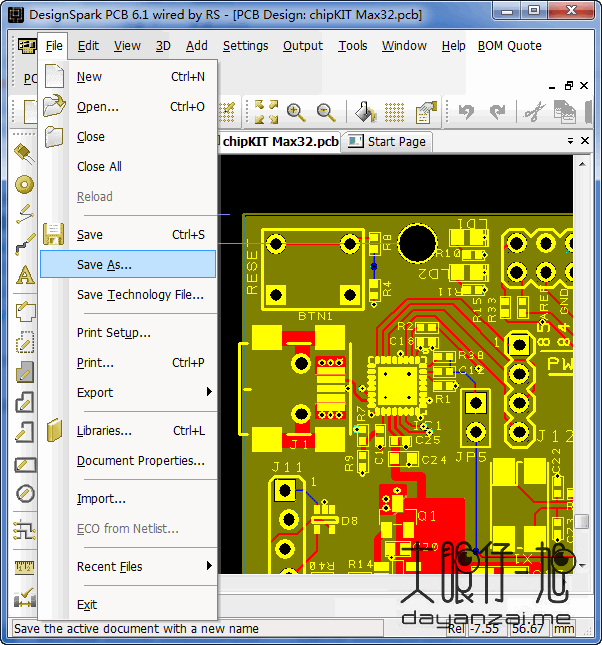Open the BOM Quote menu

(509, 46)
